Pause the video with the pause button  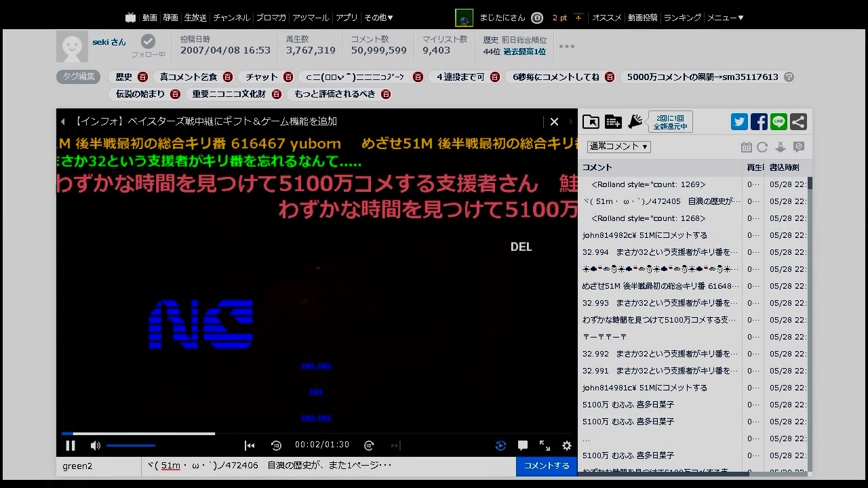pos(70,445)
